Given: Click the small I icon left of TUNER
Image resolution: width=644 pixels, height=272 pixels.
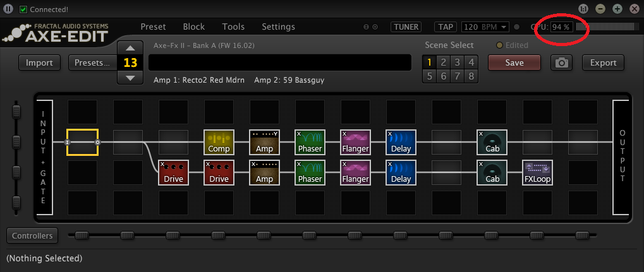Looking at the screenshot, I should tap(367, 27).
